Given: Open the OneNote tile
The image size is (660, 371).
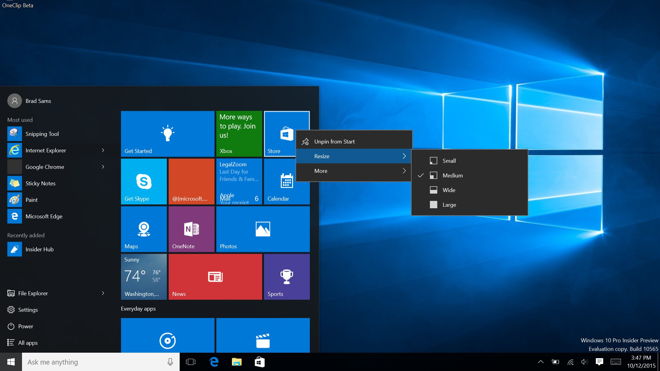Looking at the screenshot, I should click(x=192, y=229).
